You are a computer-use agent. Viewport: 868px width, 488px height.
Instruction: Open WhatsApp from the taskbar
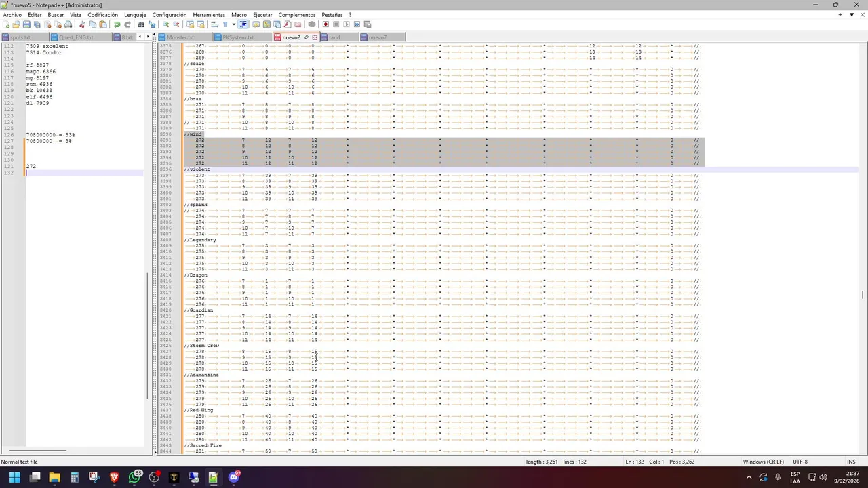point(134,477)
